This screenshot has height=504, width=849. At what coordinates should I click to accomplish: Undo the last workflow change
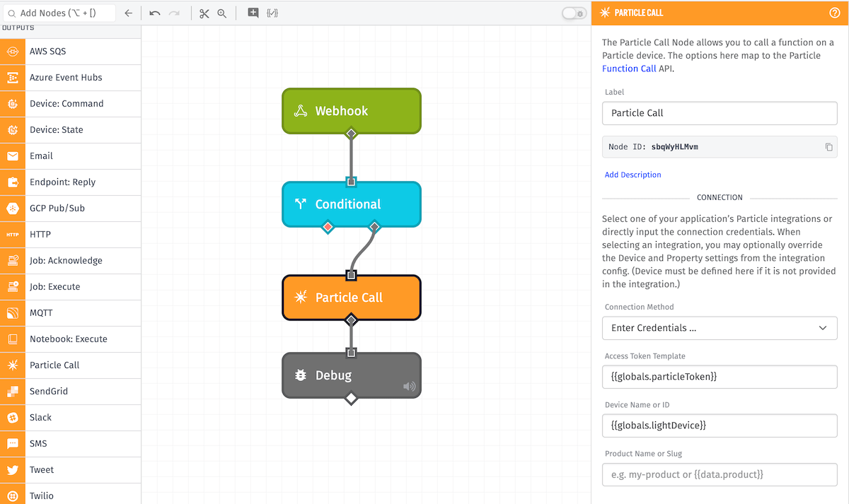pyautogui.click(x=155, y=13)
